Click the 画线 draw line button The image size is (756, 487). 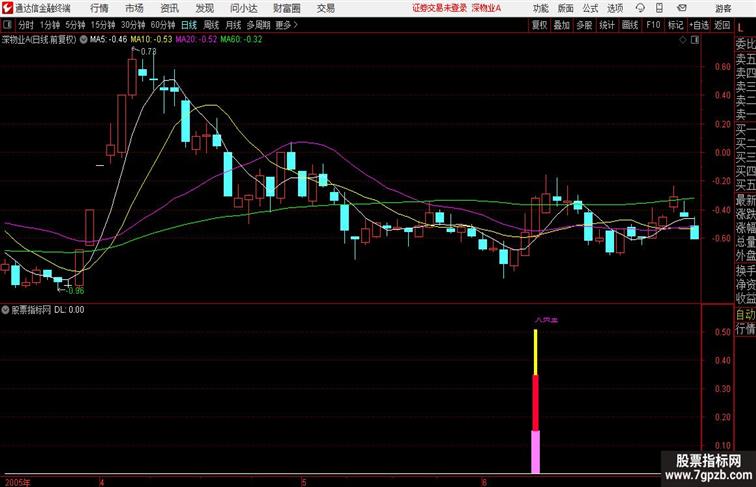630,25
